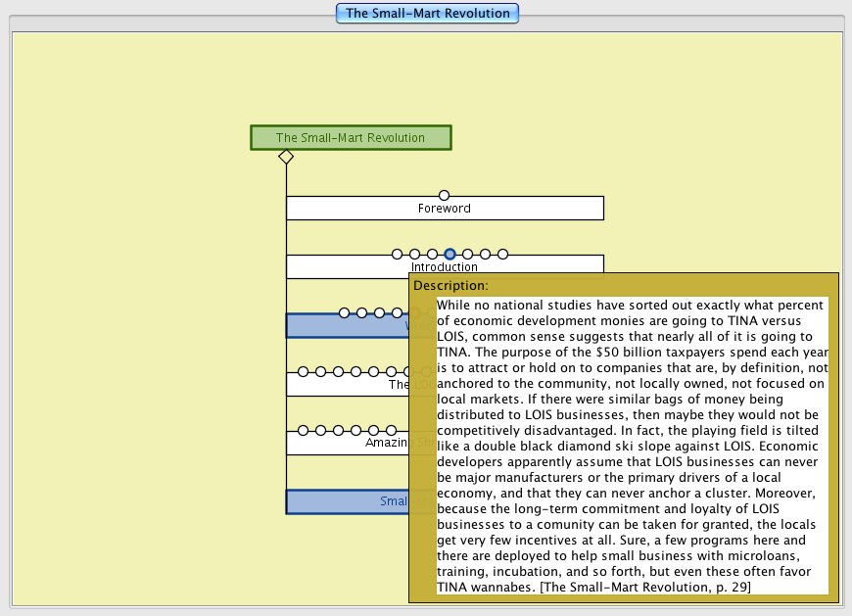Select the green root node The Small-Mart Revolution
Screen dimensions: 852x616
tap(351, 138)
